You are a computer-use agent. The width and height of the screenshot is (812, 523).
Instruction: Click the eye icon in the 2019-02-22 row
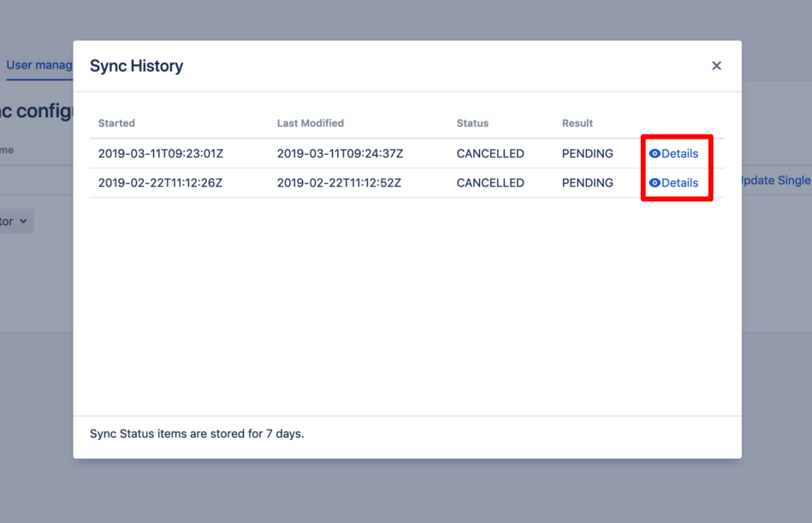[x=655, y=183]
